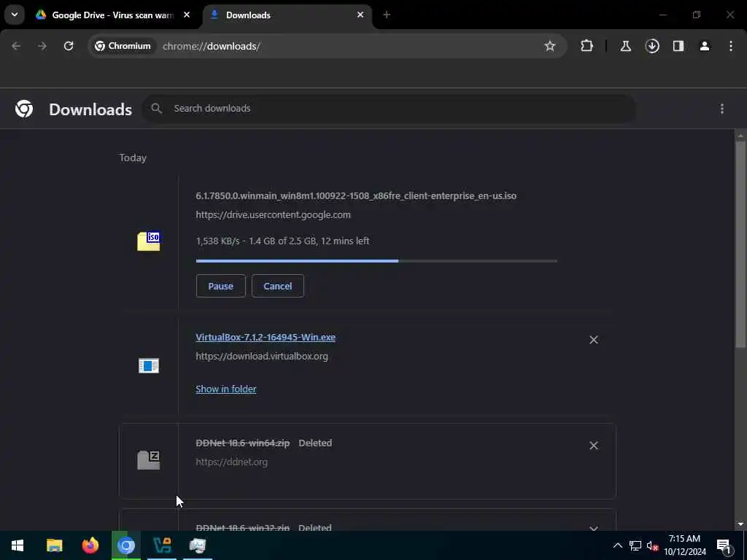Click the deleted DDNet-18.6-win32.zip file name
Screen dimensions: 747x560
pyautogui.click(x=242, y=528)
